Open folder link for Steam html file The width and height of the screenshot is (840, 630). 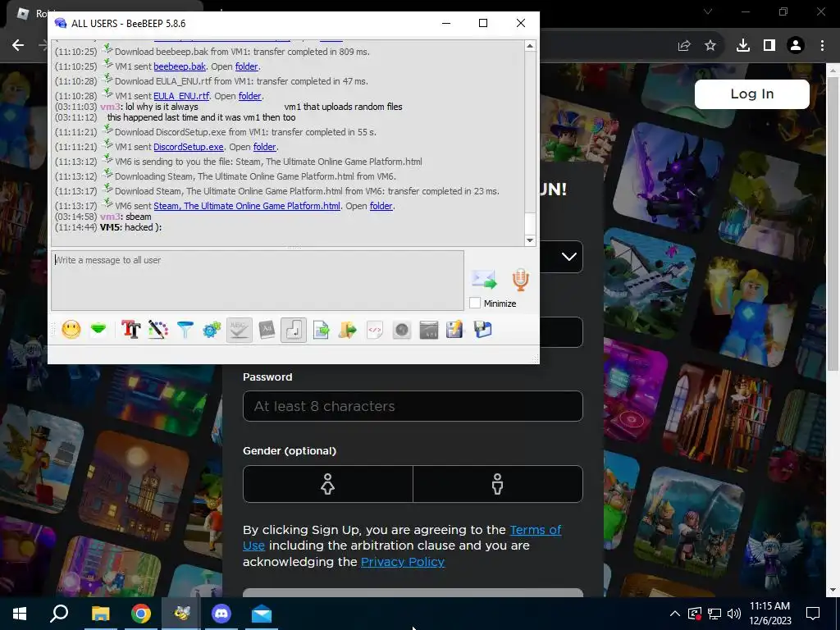pos(381,206)
